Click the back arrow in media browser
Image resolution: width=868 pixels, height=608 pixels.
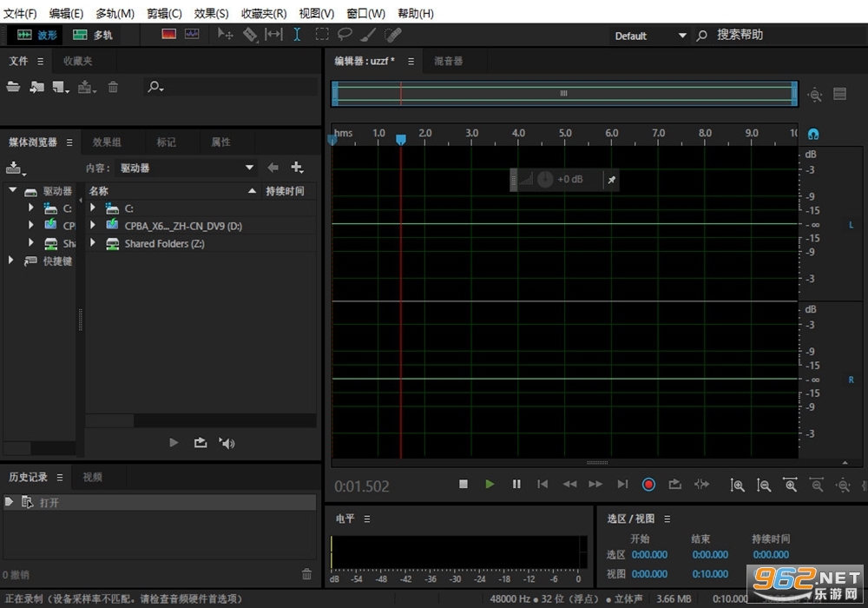[x=273, y=168]
